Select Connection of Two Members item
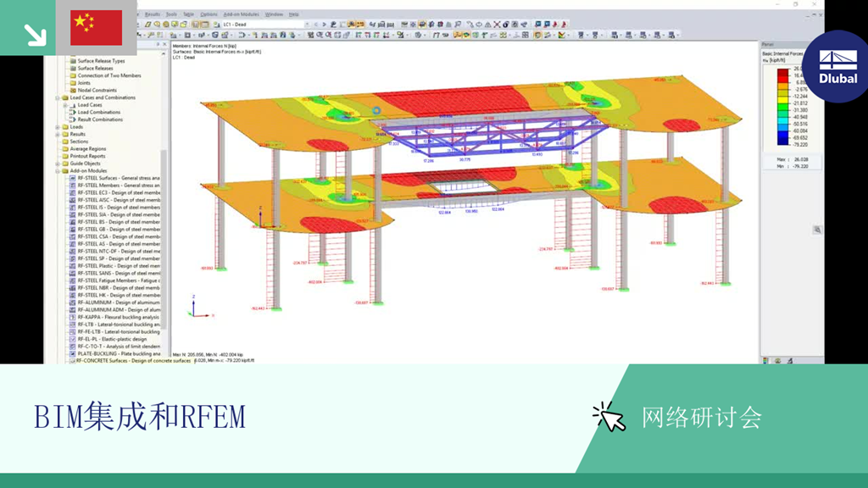This screenshot has width=868, height=488. click(109, 75)
